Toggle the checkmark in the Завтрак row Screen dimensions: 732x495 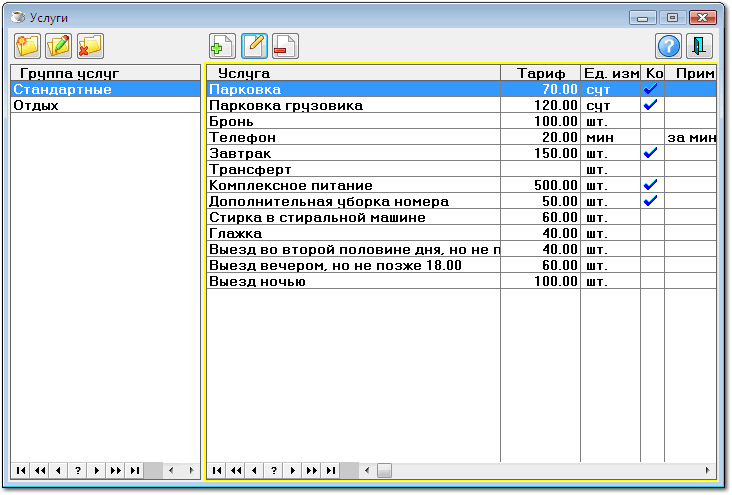[x=651, y=153]
